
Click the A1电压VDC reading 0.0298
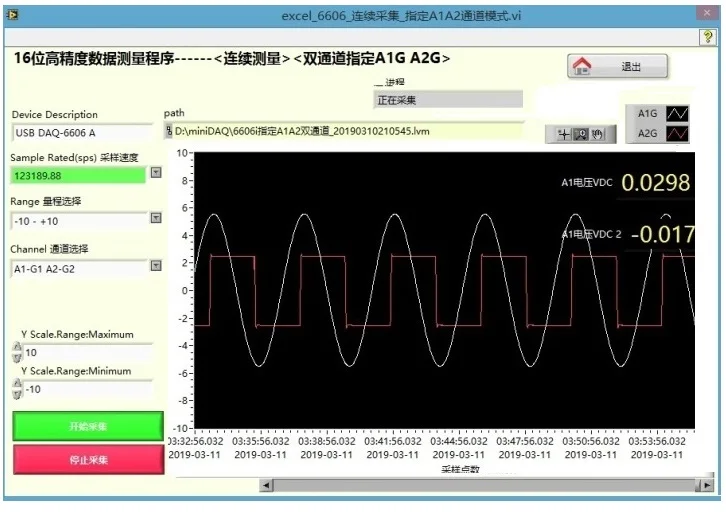pyautogui.click(x=656, y=182)
